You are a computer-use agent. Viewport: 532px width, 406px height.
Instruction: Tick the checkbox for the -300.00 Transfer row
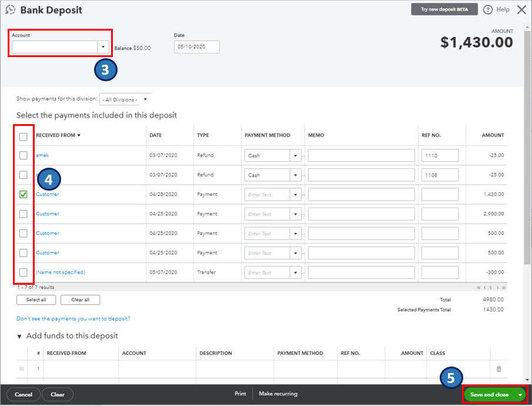click(23, 272)
